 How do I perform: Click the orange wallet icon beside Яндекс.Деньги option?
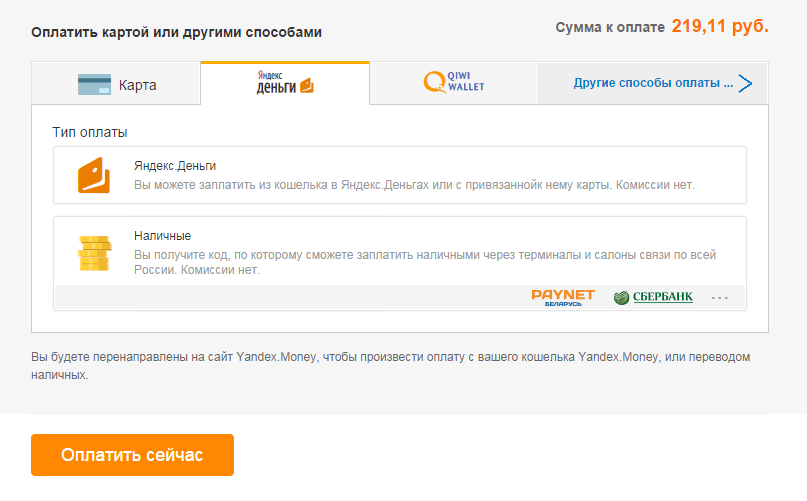tap(94, 176)
